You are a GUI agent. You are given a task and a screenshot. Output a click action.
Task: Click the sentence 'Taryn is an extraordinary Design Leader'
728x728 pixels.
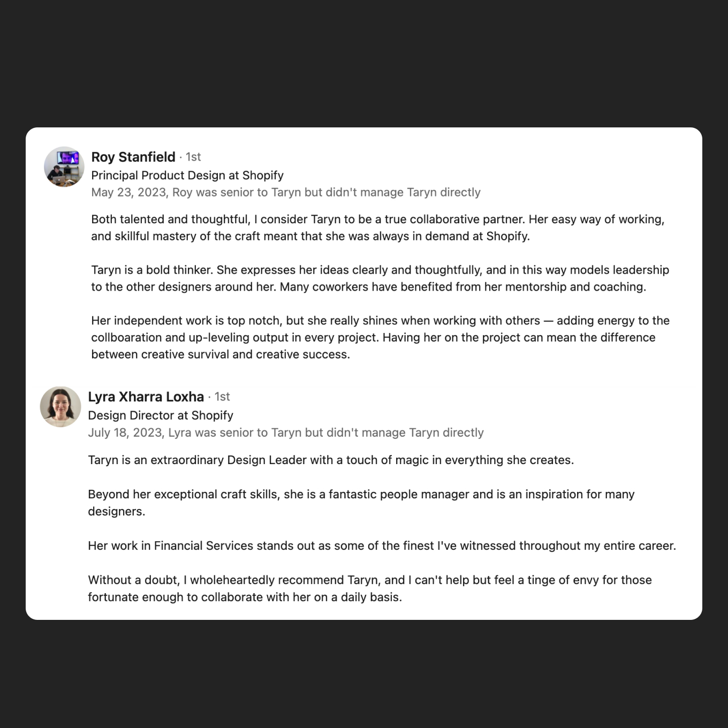pos(331,460)
